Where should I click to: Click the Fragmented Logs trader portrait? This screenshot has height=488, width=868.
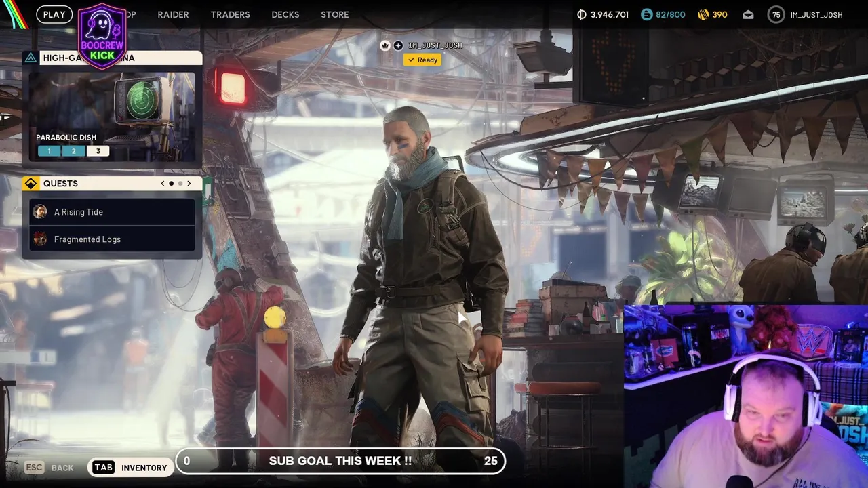[x=40, y=239]
